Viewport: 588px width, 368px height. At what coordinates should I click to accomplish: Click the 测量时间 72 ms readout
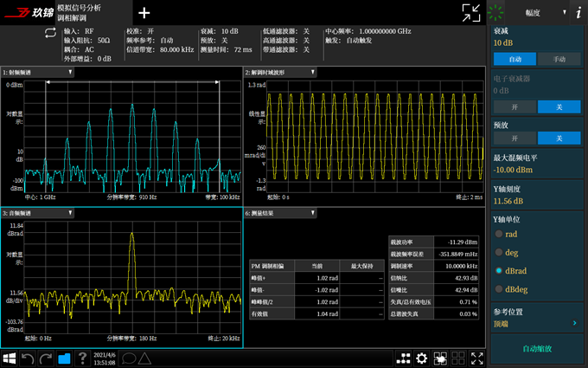pos(227,49)
